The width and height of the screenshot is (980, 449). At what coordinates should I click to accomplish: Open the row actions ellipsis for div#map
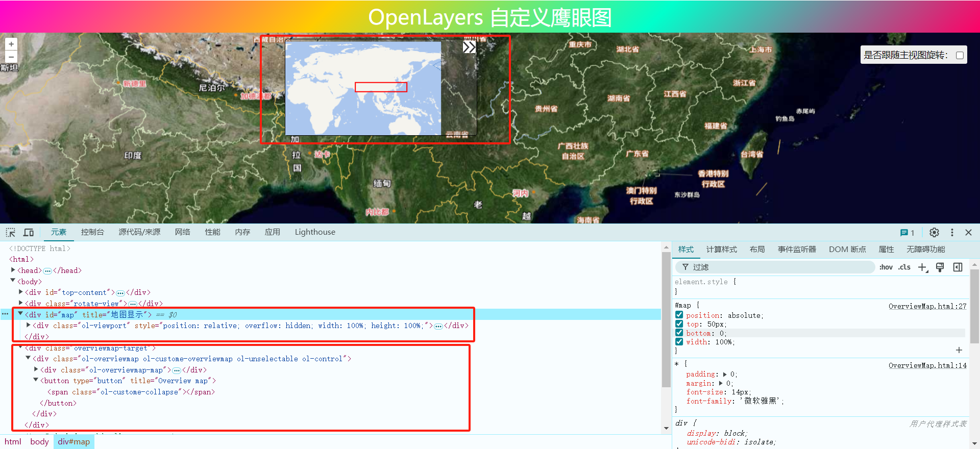5,314
